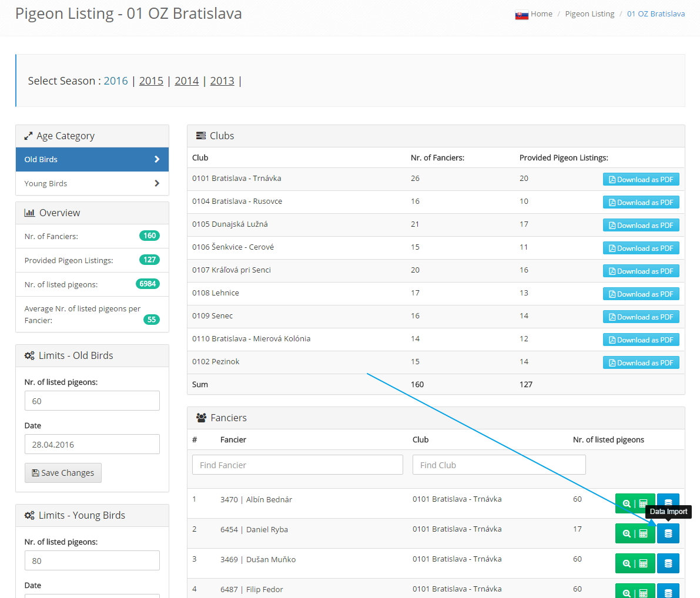The width and height of the screenshot is (700, 598).
Task: Select the 2014 season link
Action: 186,81
